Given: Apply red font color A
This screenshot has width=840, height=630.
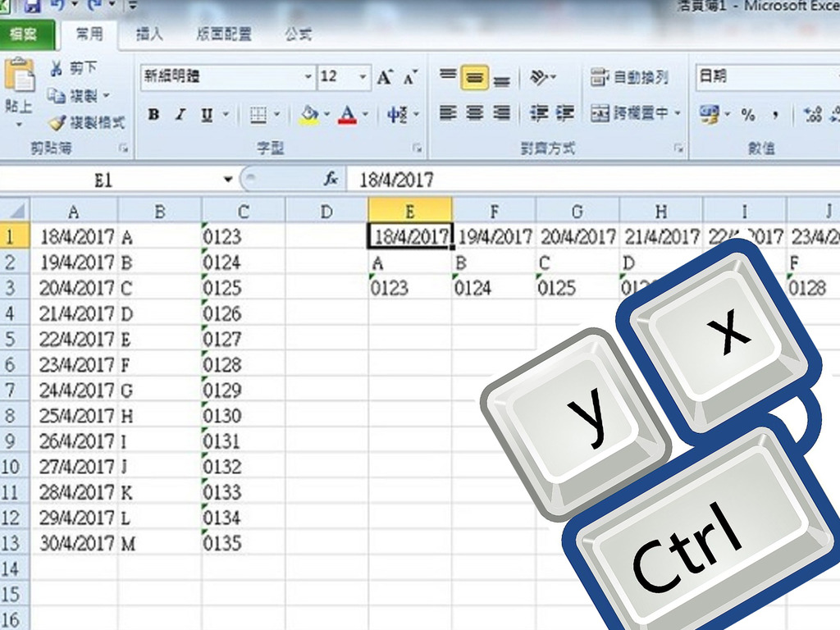Looking at the screenshot, I should pos(348,114).
